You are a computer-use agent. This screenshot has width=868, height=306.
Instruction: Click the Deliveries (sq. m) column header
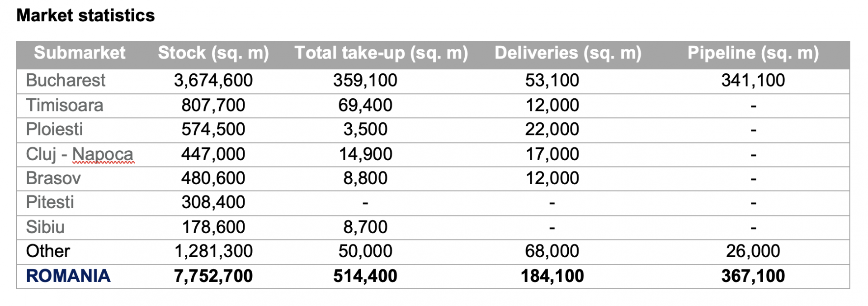tap(568, 53)
